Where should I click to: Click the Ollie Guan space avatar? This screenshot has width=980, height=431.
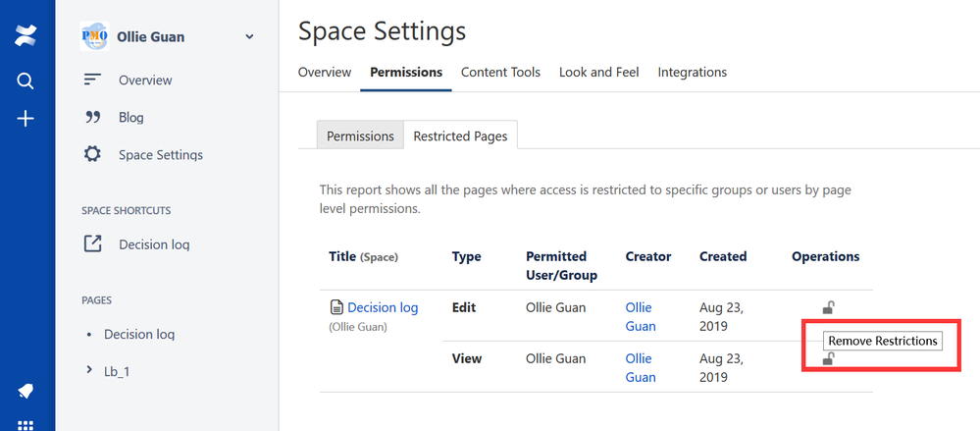coord(94,37)
